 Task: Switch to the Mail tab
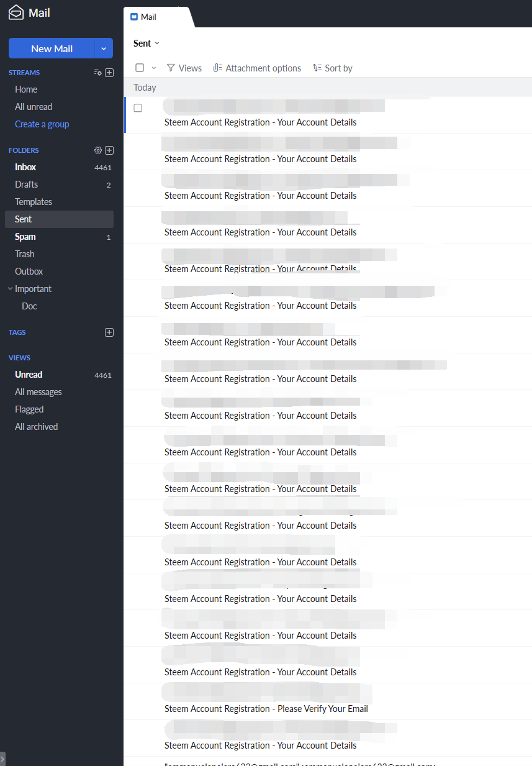point(158,17)
